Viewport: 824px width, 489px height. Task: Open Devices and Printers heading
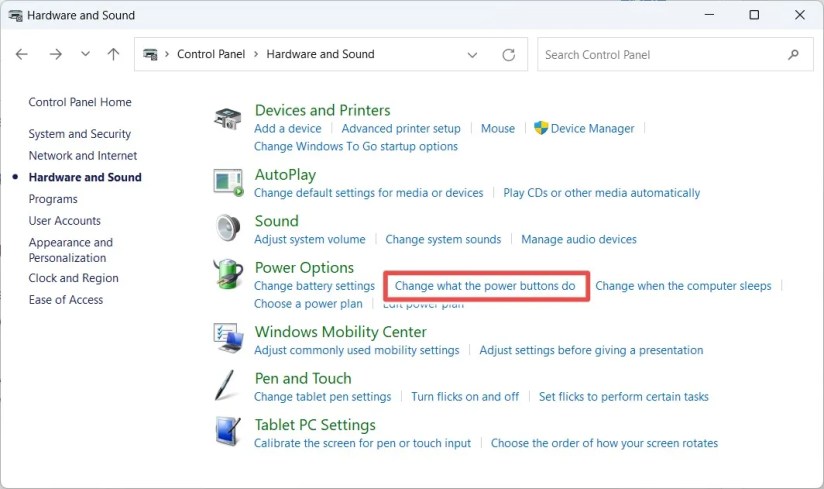coord(323,110)
